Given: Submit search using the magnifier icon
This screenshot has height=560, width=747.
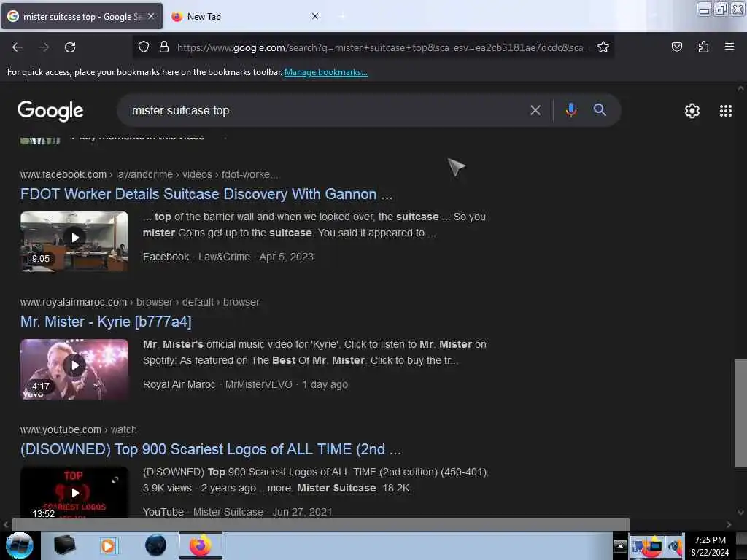Looking at the screenshot, I should (x=600, y=110).
